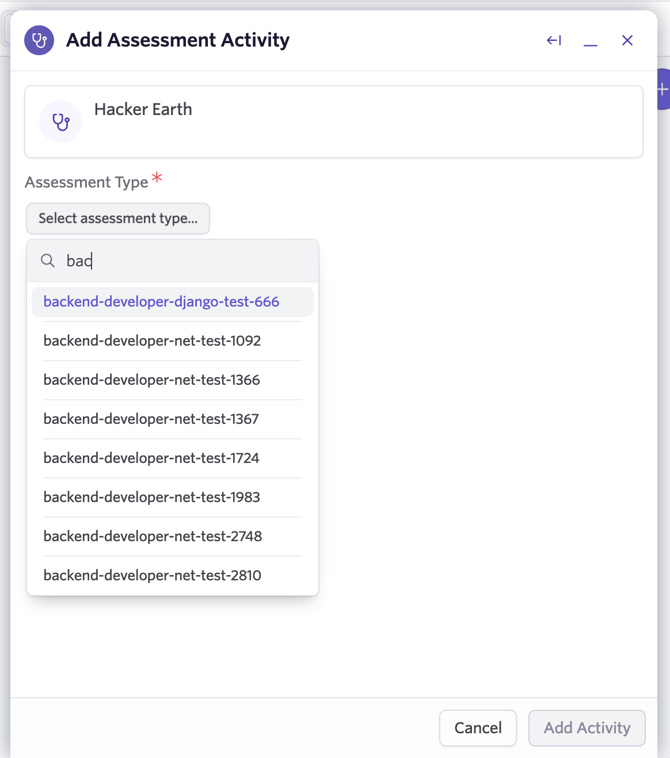The height and width of the screenshot is (758, 670).
Task: Click the purple plus button at right edge
Action: click(x=662, y=90)
